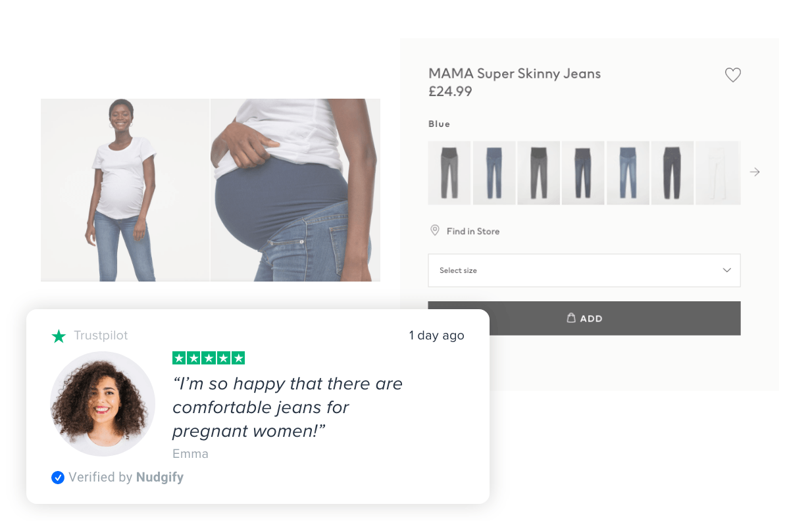Click the five-star rating badge

pos(208,358)
